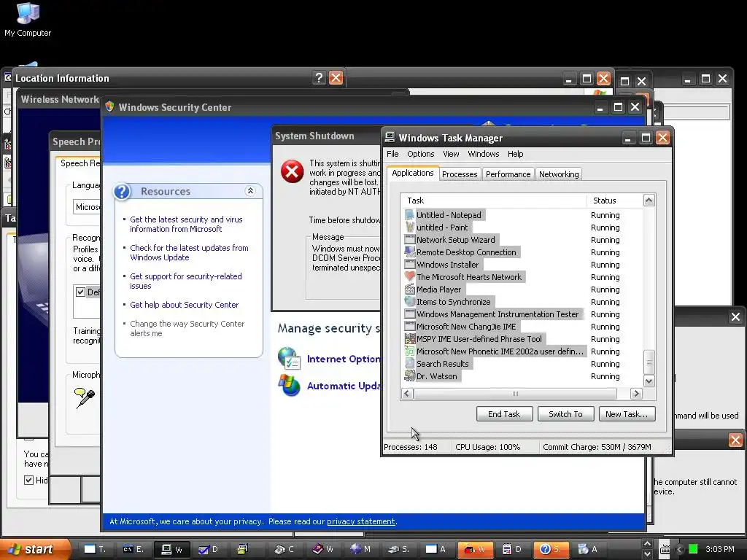Select Network Setup Wizard icon in task list
The image size is (747, 560).
[409, 239]
